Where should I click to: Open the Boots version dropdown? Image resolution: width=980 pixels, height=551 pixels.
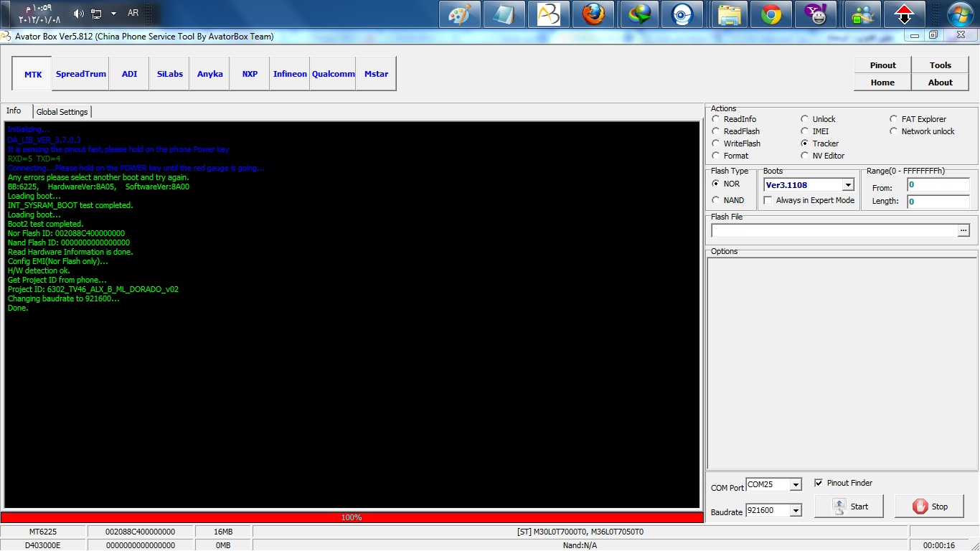click(x=848, y=185)
